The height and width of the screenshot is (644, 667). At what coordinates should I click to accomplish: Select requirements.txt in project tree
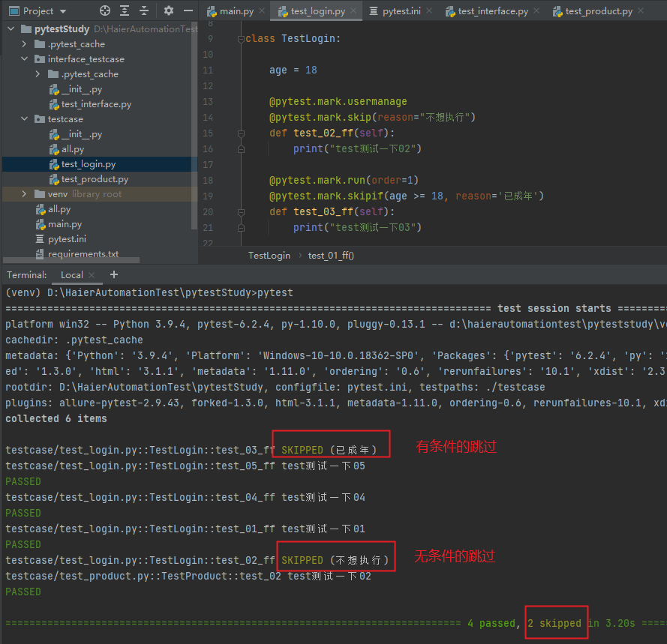tap(83, 253)
